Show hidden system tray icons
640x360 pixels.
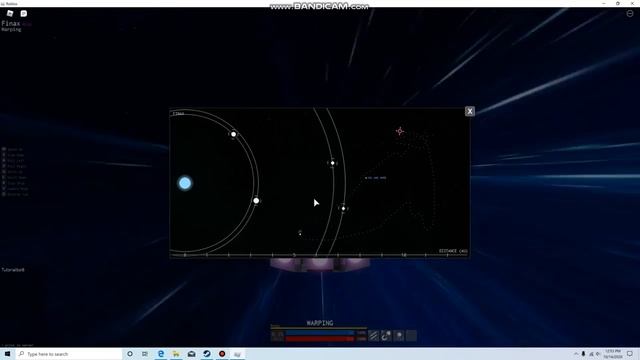[x=576, y=354]
